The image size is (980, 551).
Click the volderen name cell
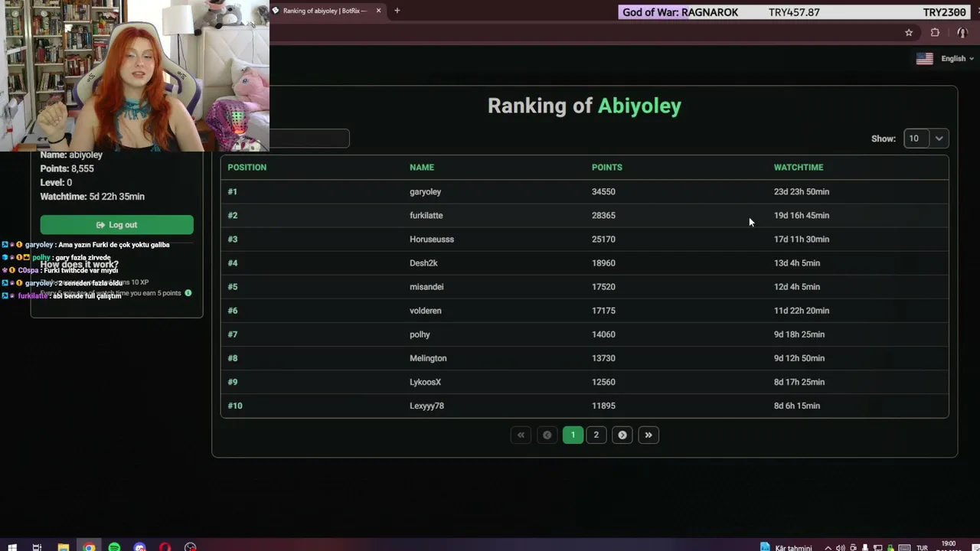pos(426,311)
